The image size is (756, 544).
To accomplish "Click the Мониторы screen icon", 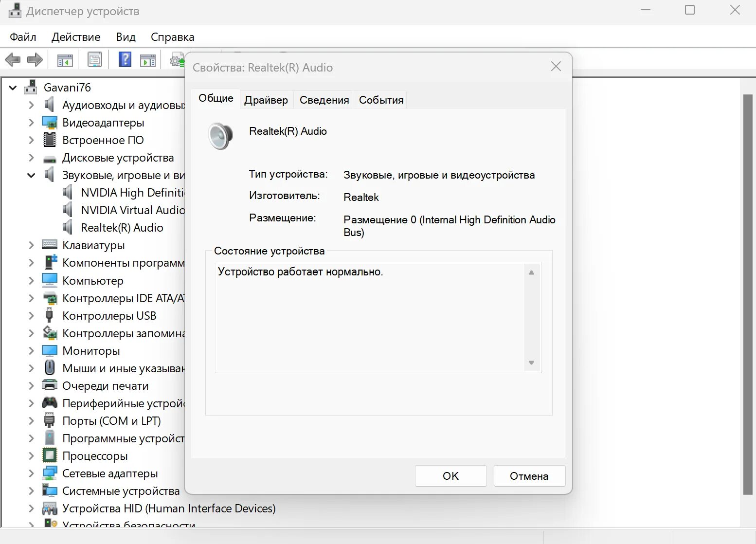I will tap(50, 350).
